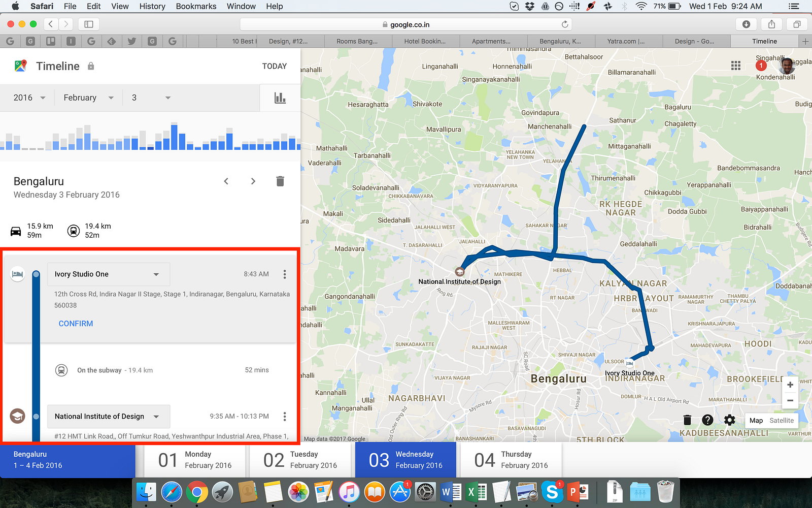The height and width of the screenshot is (508, 812).
Task: Open the Safari History menu
Action: [152, 6]
